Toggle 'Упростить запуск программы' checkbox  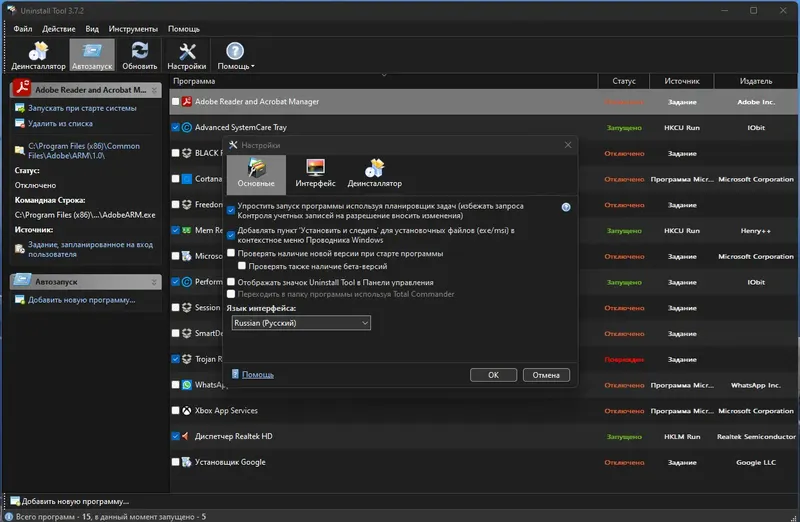point(231,210)
